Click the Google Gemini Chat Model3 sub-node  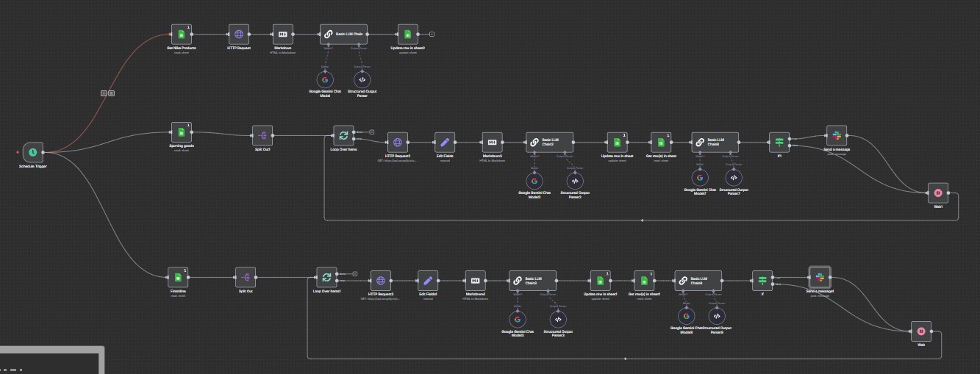[x=534, y=179]
